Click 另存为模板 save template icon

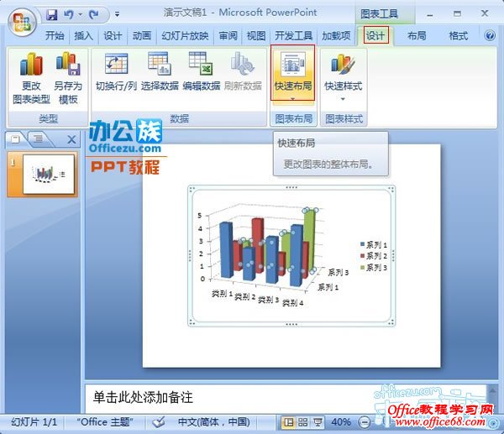(68, 78)
